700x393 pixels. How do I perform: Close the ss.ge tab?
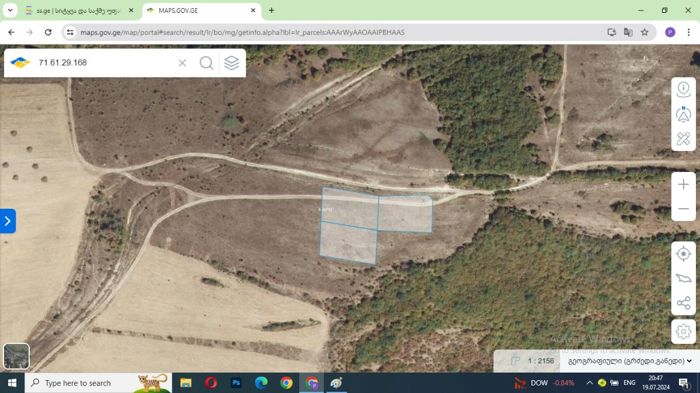coord(131,10)
